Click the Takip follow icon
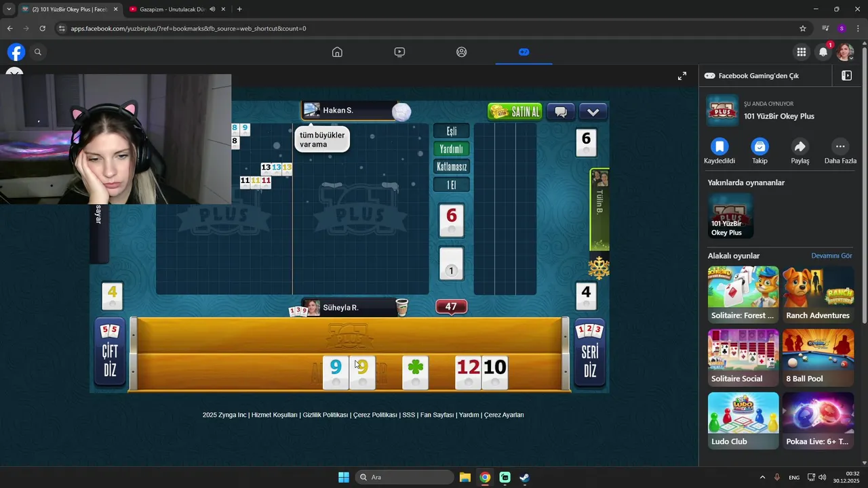Viewport: 868px width, 488px height. tap(759, 146)
